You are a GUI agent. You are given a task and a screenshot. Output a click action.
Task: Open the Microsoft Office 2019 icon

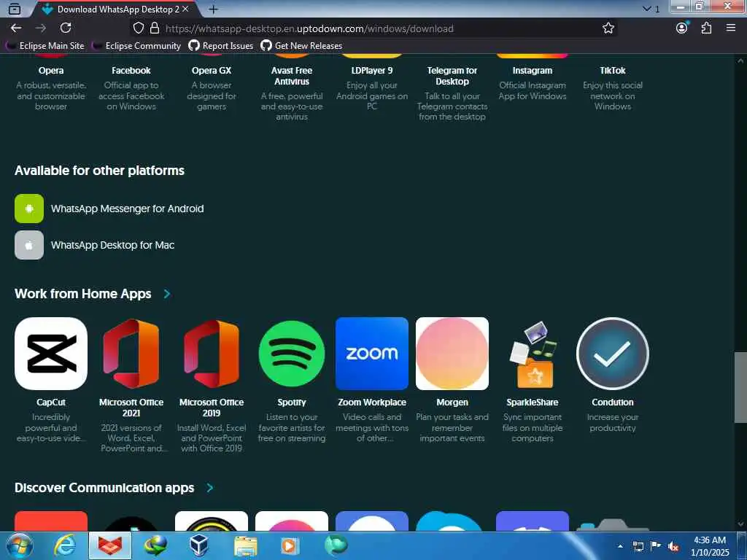pos(212,354)
